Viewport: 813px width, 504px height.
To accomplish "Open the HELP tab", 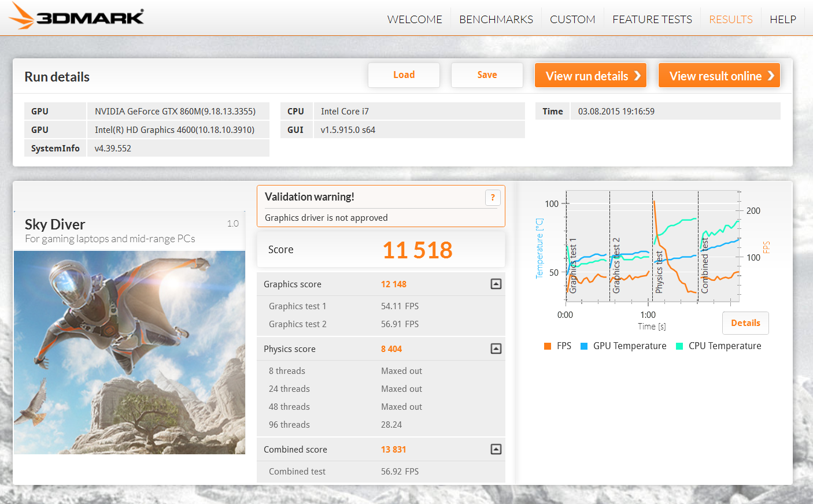I will click(x=783, y=20).
